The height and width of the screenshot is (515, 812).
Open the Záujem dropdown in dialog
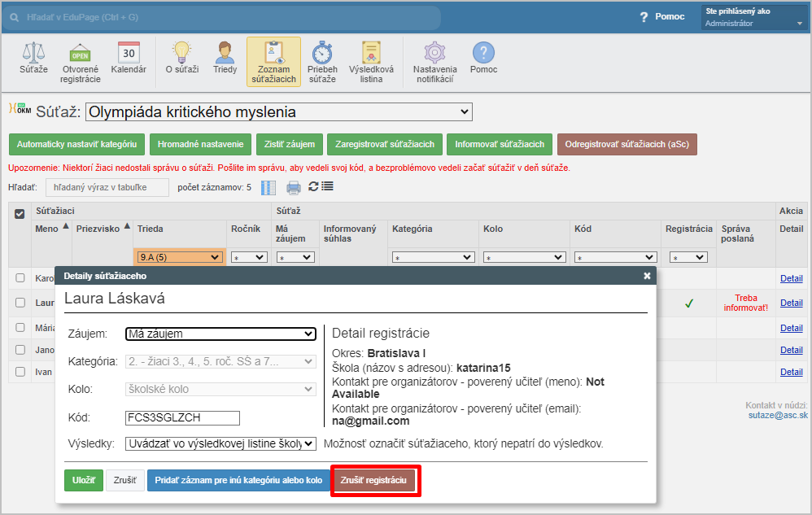point(220,334)
